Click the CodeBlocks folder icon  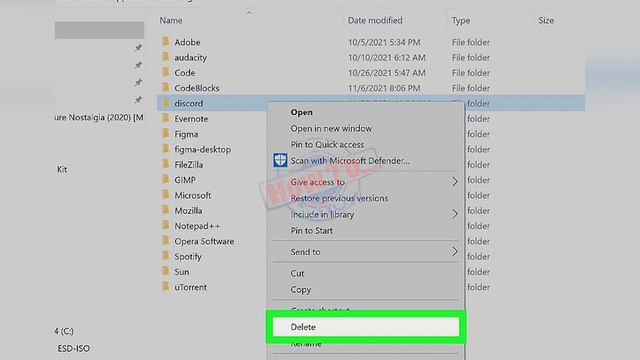pyautogui.click(x=165, y=87)
